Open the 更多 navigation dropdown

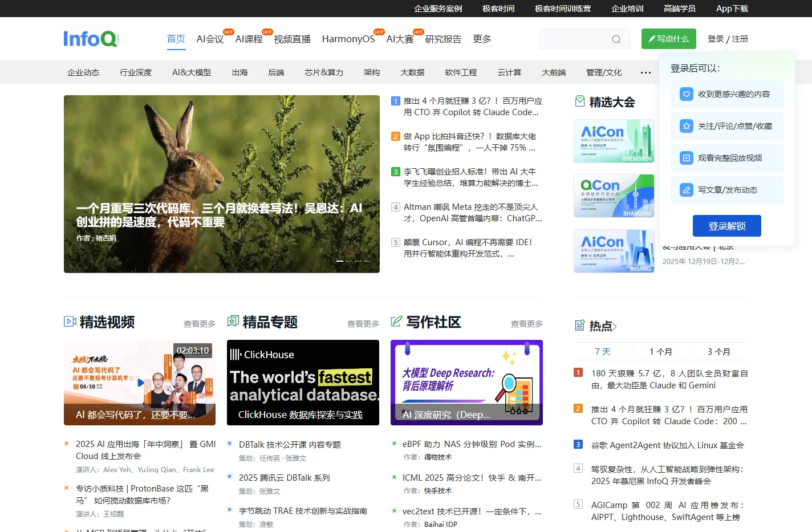[x=482, y=39]
